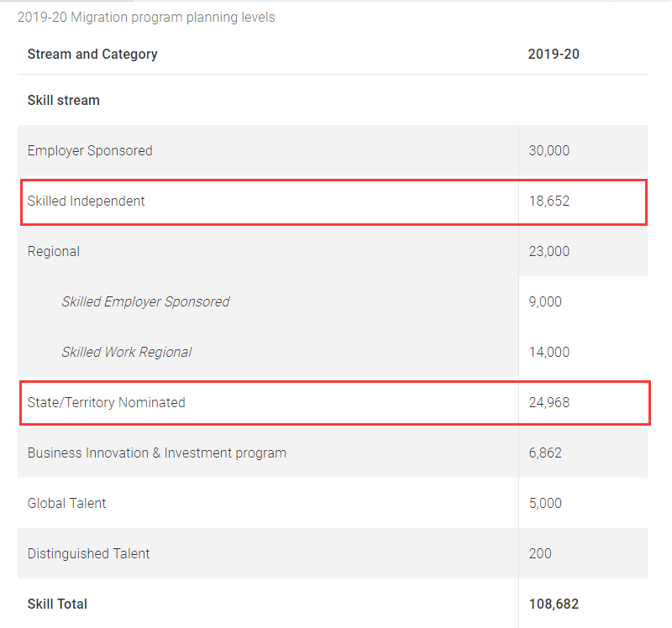Select the 18,652 value cell
The height and width of the screenshot is (628, 672).
[x=549, y=201]
